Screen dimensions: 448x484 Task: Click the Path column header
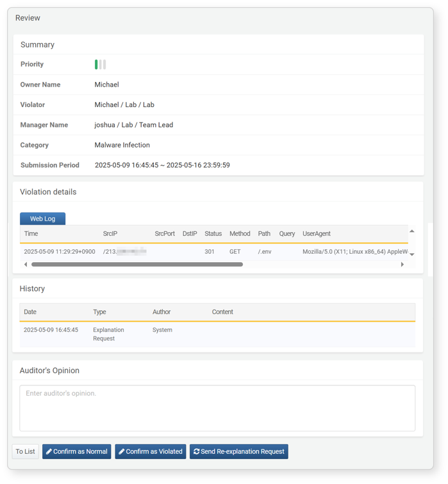click(264, 233)
